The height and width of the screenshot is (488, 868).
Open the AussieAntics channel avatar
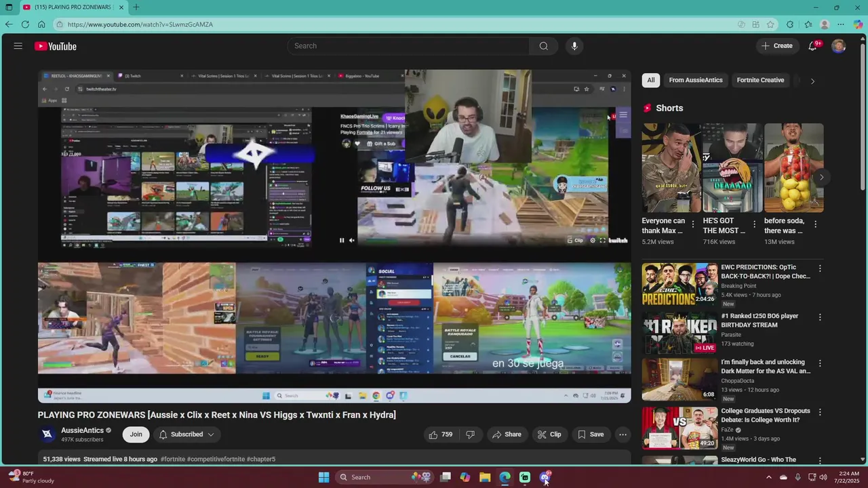(47, 434)
